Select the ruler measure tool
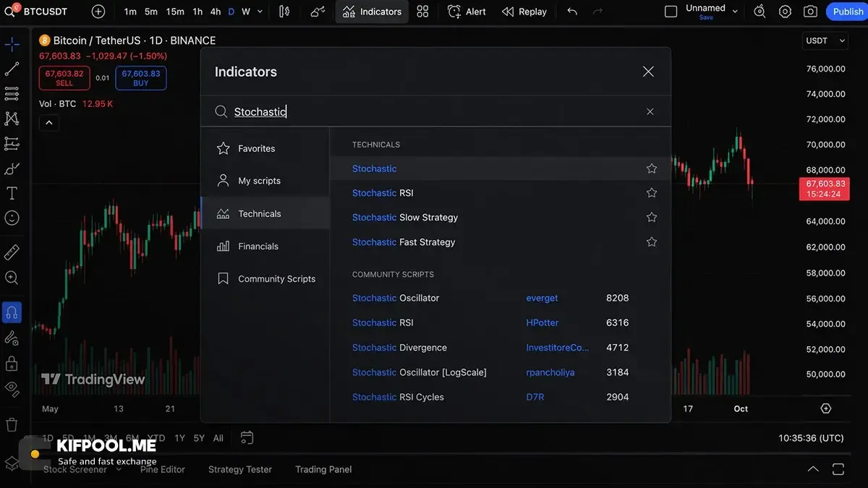This screenshot has width=868, height=488. point(12,252)
